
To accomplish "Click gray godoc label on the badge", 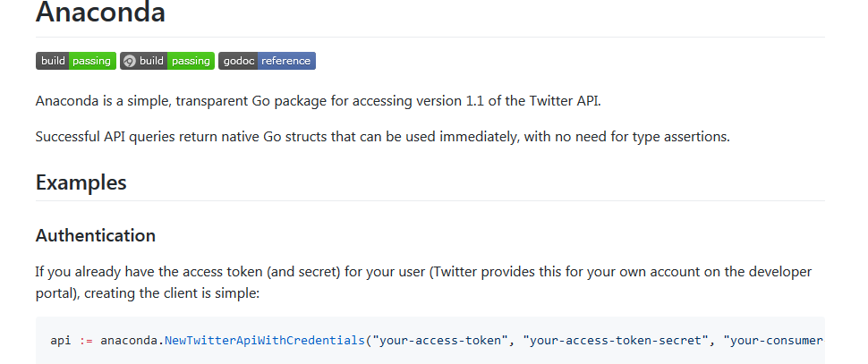I will 238,61.
